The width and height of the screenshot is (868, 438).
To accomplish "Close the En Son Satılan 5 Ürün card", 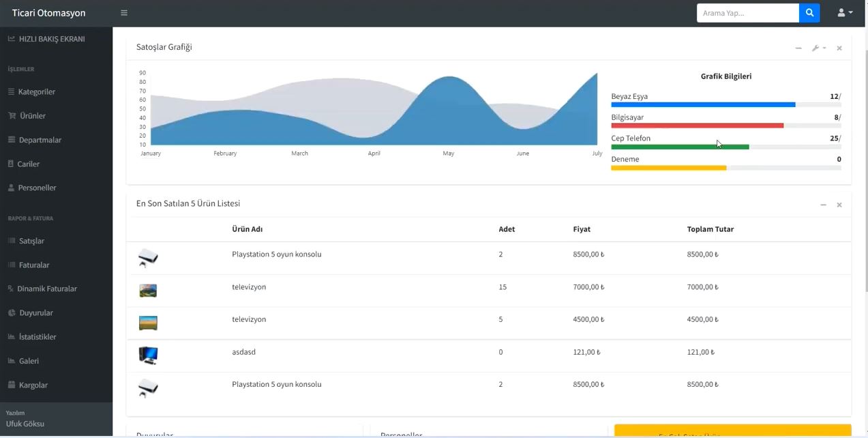I will coord(839,205).
